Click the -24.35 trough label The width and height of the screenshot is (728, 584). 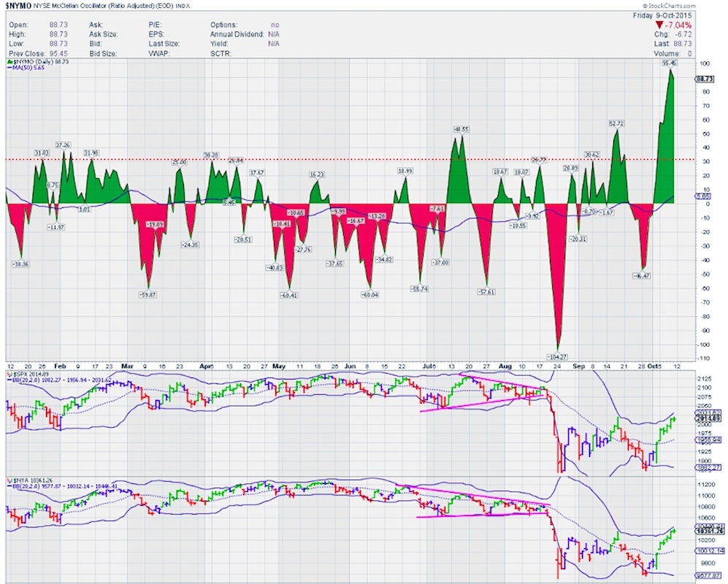tap(190, 245)
